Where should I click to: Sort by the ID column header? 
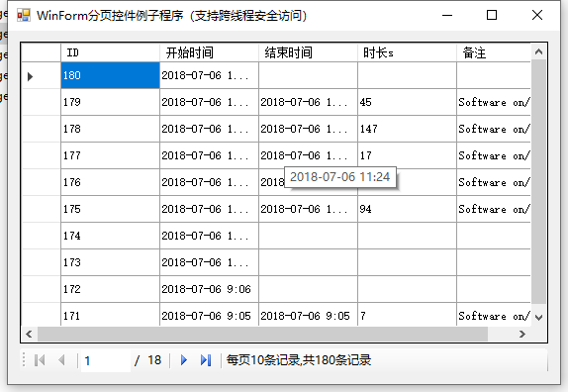(x=110, y=52)
